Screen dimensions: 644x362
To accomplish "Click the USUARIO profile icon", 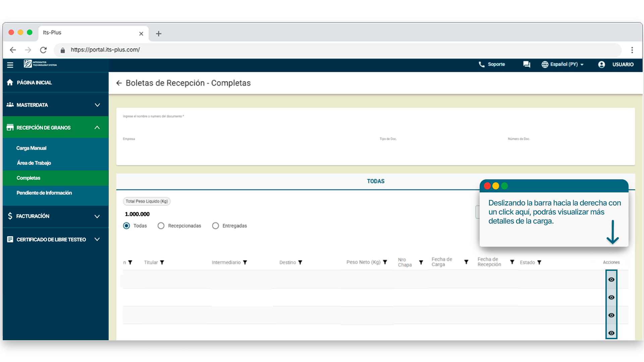I will click(x=601, y=64).
